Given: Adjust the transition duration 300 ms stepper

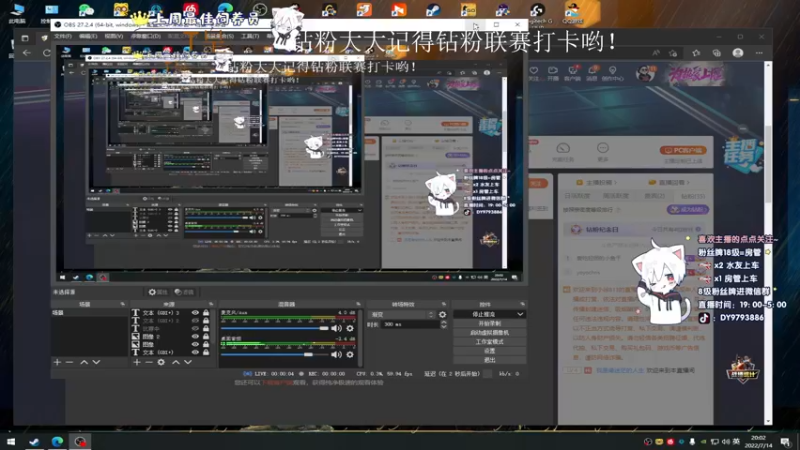Looking at the screenshot, I should coord(443,324).
